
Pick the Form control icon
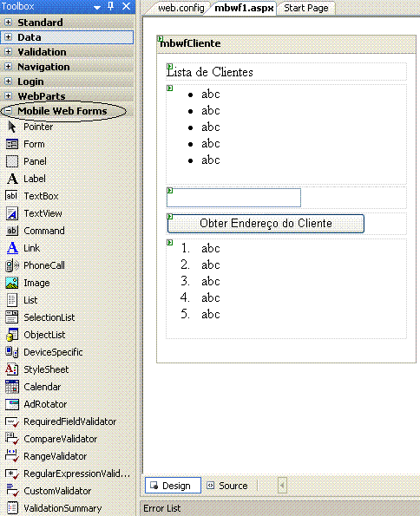[x=12, y=144]
